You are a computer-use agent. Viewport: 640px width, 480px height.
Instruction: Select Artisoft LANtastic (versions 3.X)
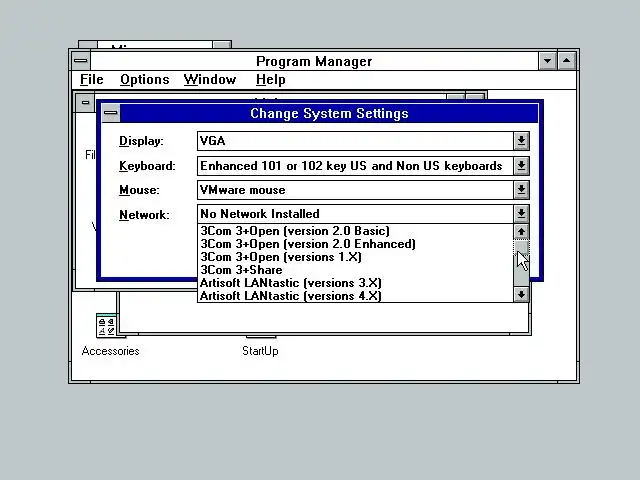(x=356, y=283)
